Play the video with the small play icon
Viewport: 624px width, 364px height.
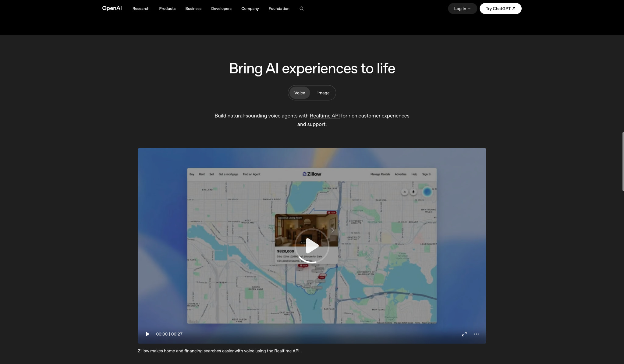tap(147, 334)
